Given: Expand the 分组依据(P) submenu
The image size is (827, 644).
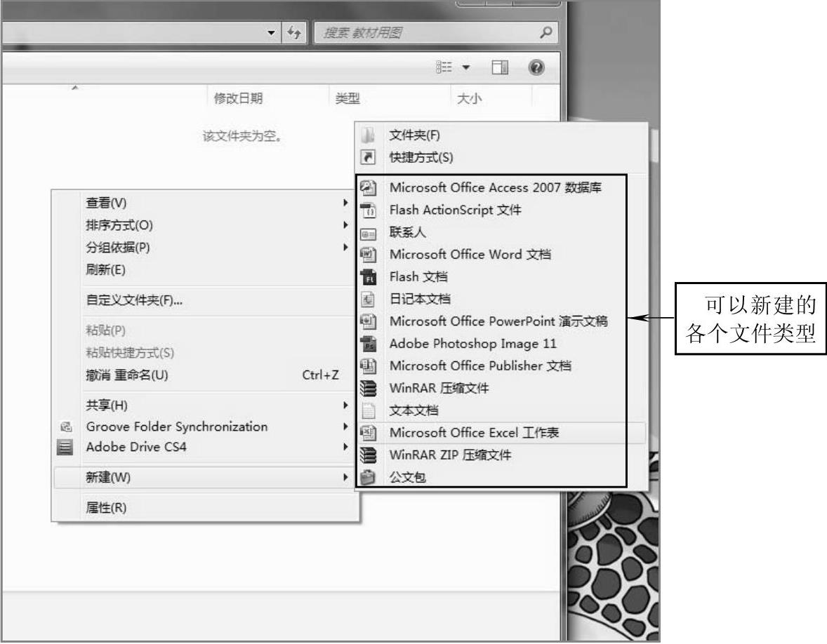Looking at the screenshot, I should point(345,247).
